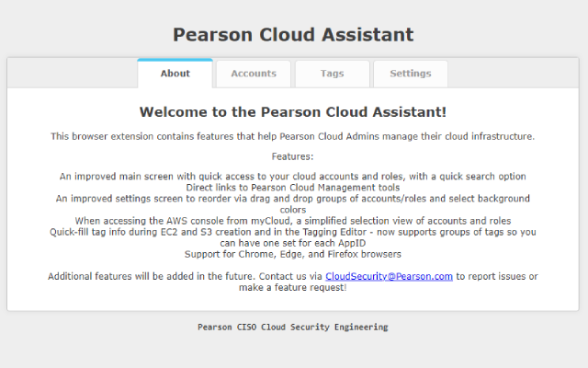Click the Welcome to the Pearson Cloud Assistant heading

click(293, 112)
